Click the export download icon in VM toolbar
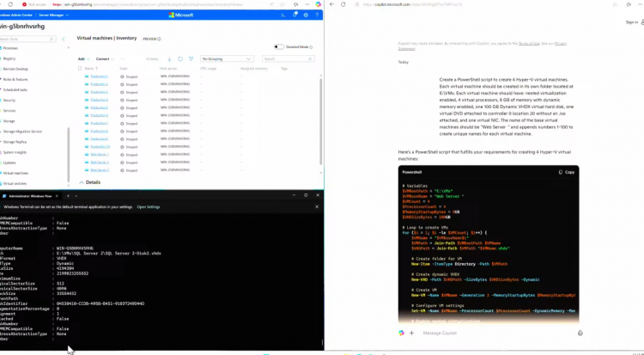This screenshot has height=355, width=644. pos(169,58)
